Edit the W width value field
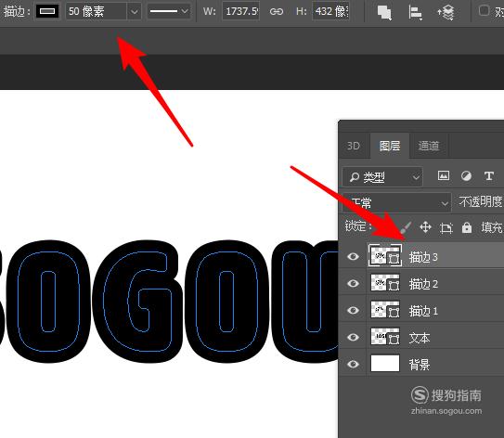 pos(241,11)
